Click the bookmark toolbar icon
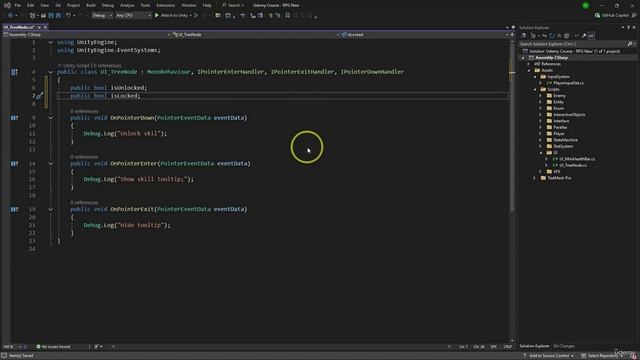This screenshot has height=360, width=640. tap(287, 16)
